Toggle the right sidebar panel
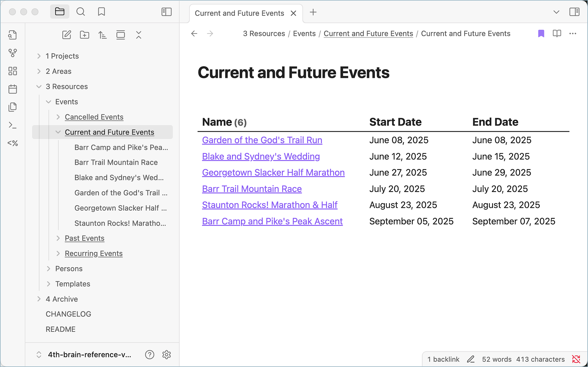 (x=574, y=12)
